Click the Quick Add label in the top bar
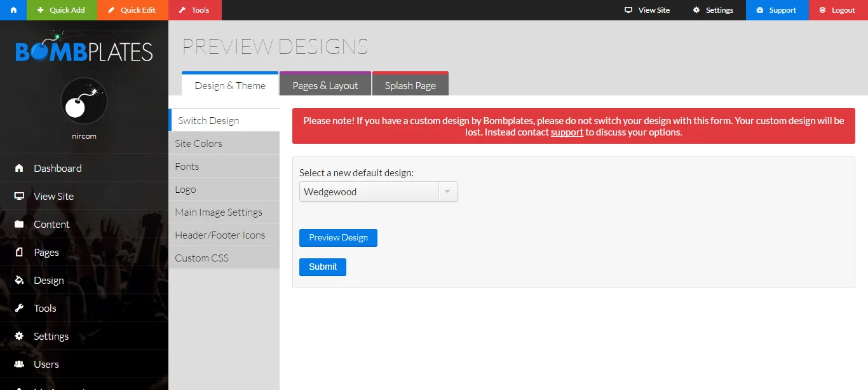Image resolution: width=868 pixels, height=390 pixels. click(68, 10)
